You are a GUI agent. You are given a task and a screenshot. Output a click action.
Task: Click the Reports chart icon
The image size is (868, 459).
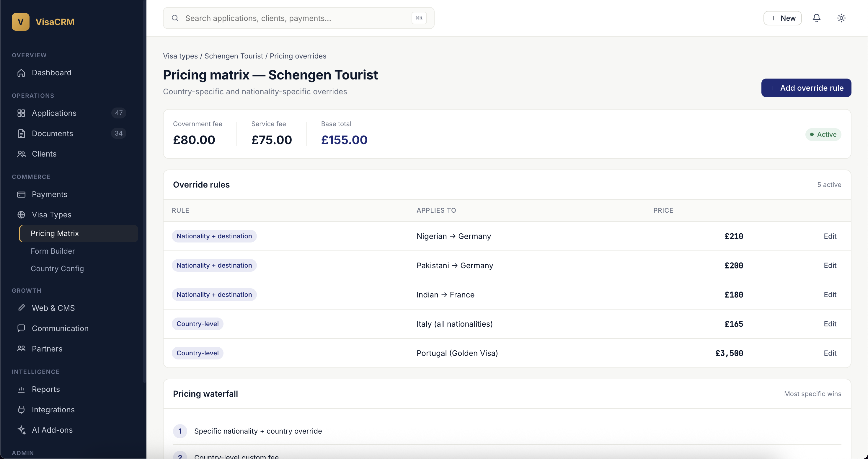[x=21, y=389]
